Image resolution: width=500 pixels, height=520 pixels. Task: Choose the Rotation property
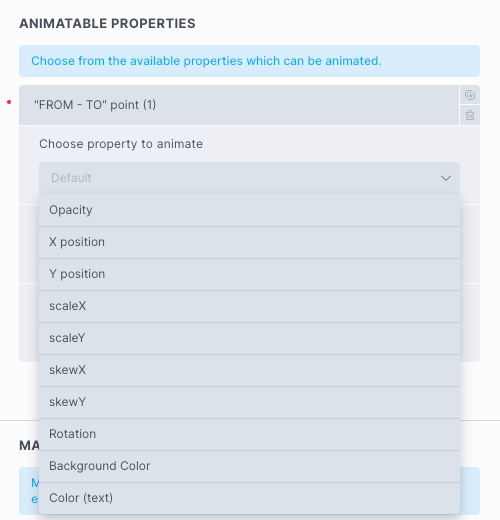click(249, 434)
